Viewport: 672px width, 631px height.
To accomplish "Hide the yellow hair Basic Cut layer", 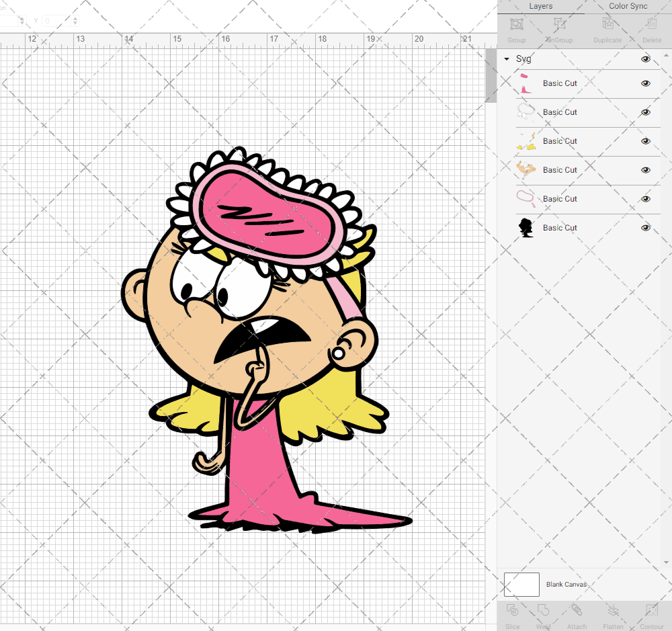I will pos(645,141).
